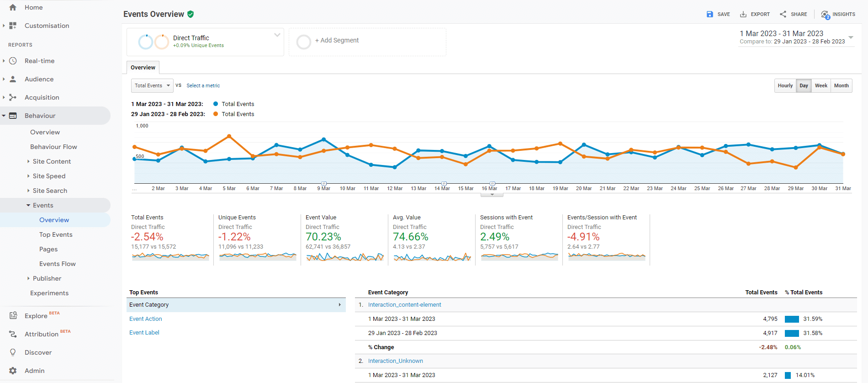Image resolution: width=868 pixels, height=383 pixels.
Task: Open Behaviour Overview in the sidebar
Action: click(x=45, y=132)
